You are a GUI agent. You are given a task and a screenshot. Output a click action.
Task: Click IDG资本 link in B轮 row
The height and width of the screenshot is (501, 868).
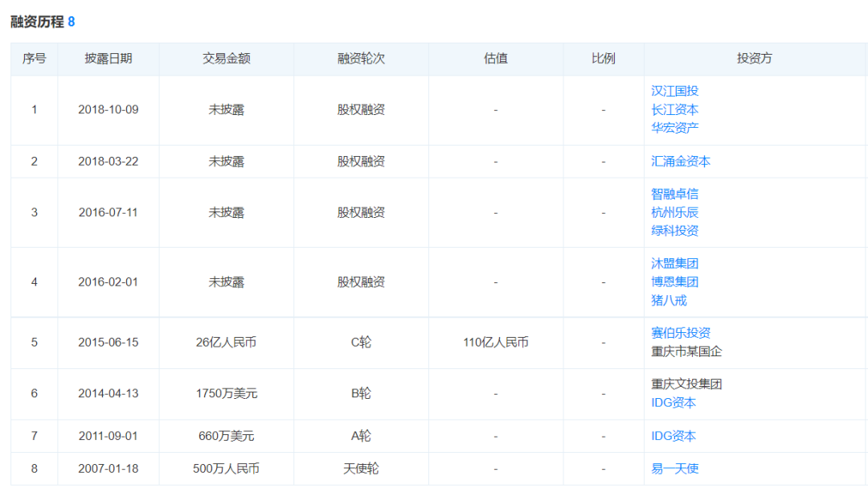click(673, 403)
